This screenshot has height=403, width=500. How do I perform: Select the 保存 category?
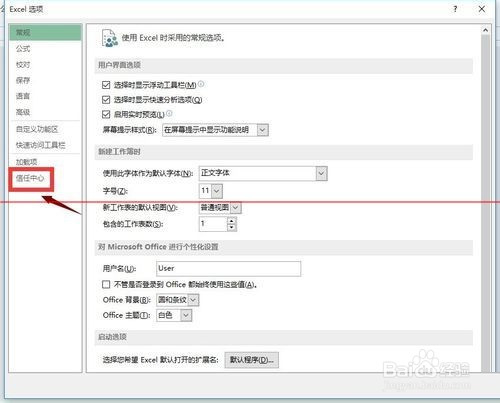tap(45, 80)
